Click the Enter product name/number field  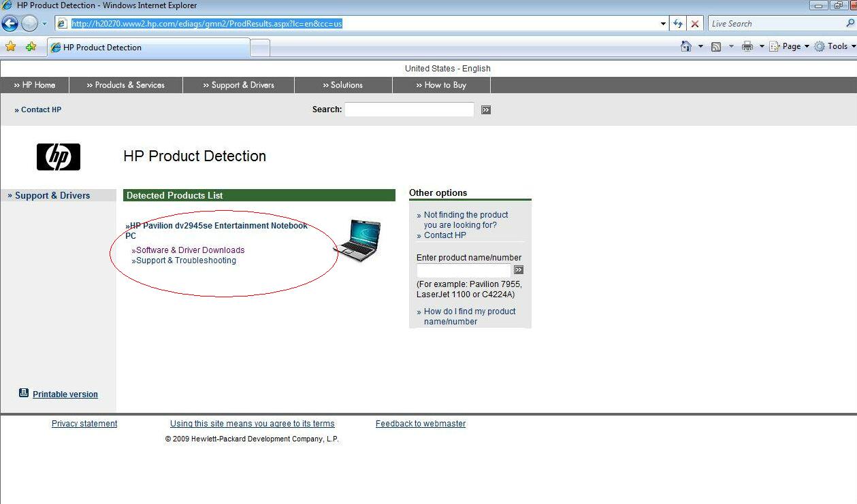(x=464, y=270)
